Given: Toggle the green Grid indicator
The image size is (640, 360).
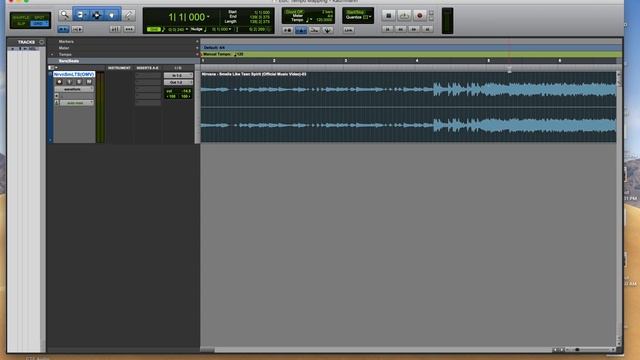Looking at the screenshot, I should click(x=153, y=29).
